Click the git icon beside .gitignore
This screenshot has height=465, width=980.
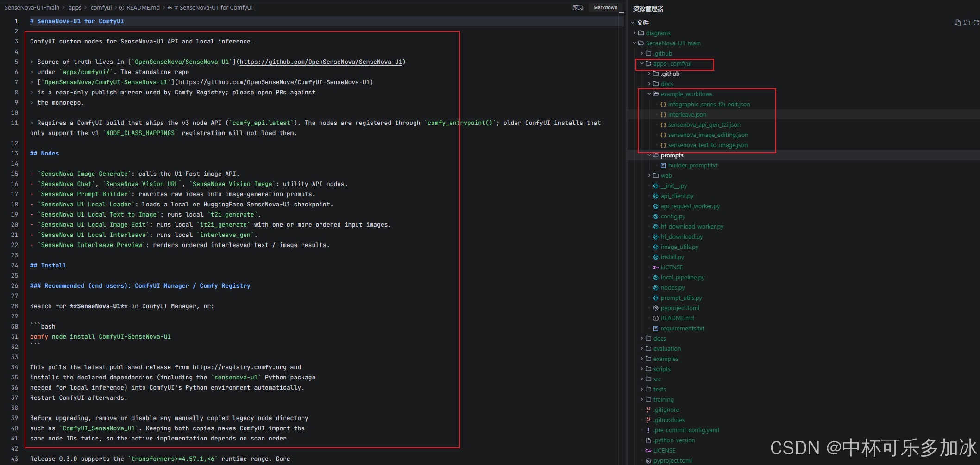pyautogui.click(x=648, y=410)
